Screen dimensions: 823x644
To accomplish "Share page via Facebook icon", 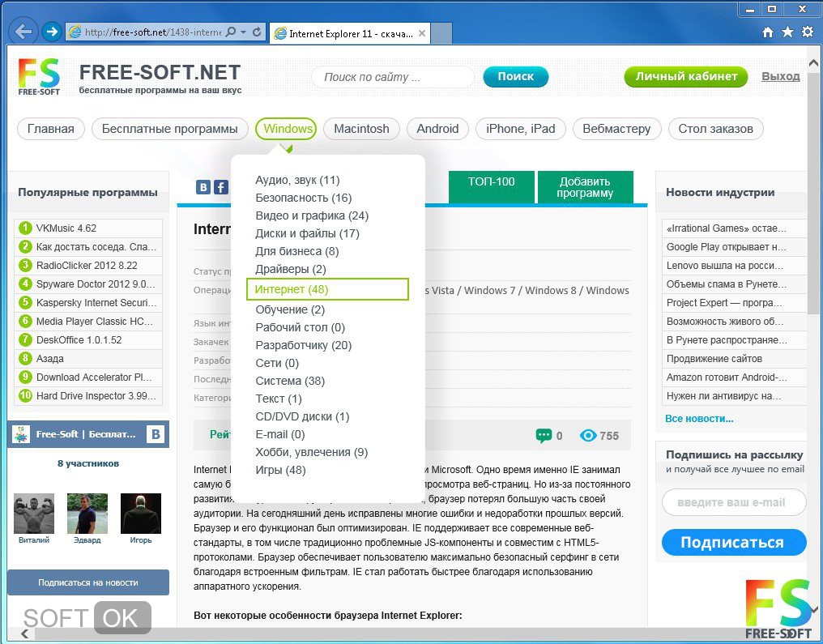I will pos(221,187).
